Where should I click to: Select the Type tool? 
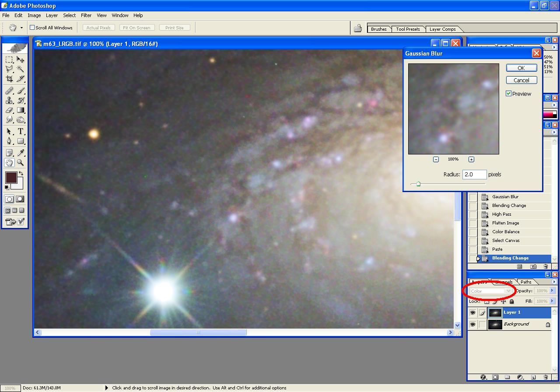(x=20, y=131)
